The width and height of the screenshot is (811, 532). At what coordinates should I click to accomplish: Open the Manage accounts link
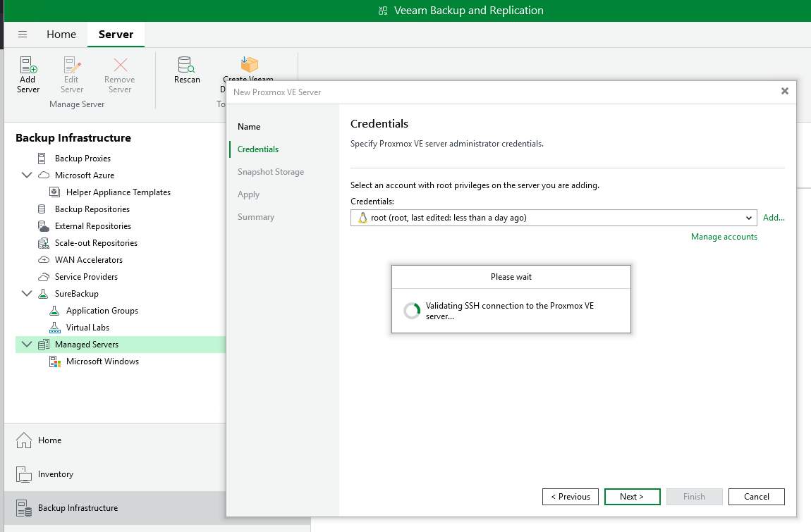click(x=724, y=237)
